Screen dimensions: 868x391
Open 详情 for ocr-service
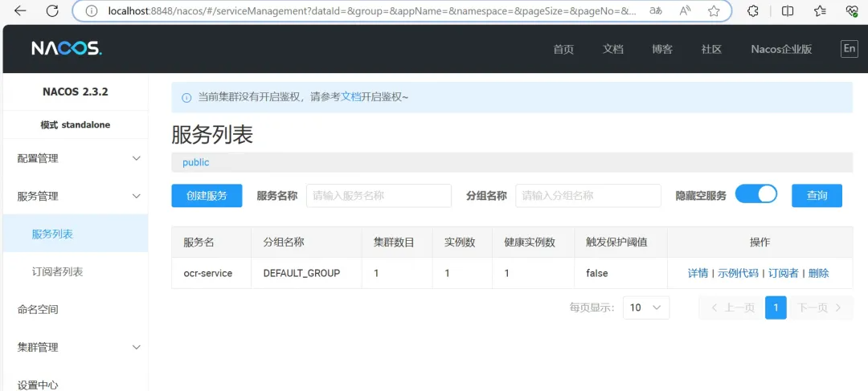click(698, 273)
